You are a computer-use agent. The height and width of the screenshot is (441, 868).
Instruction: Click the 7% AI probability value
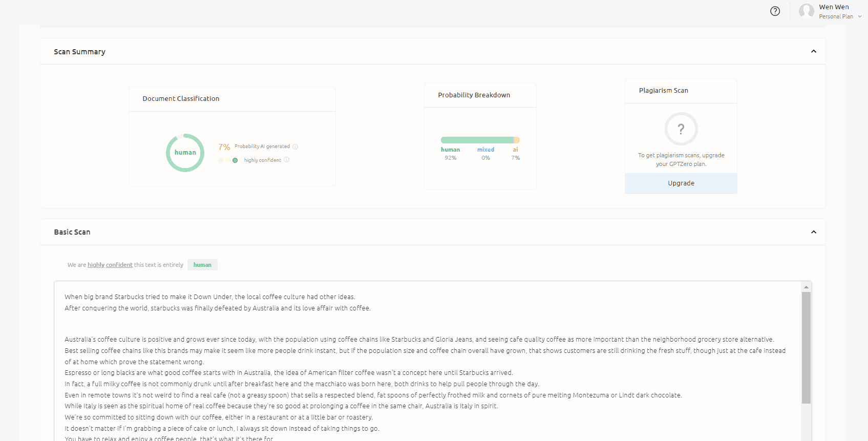point(224,147)
